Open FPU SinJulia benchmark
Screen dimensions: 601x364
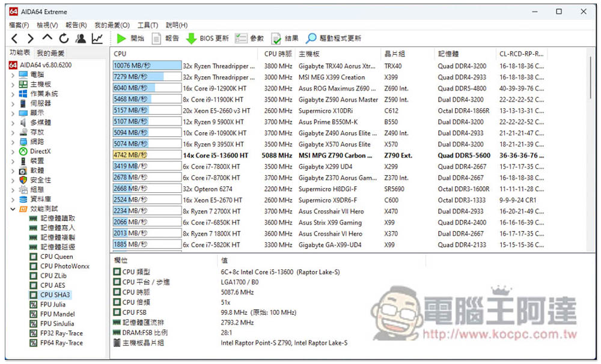point(57,324)
